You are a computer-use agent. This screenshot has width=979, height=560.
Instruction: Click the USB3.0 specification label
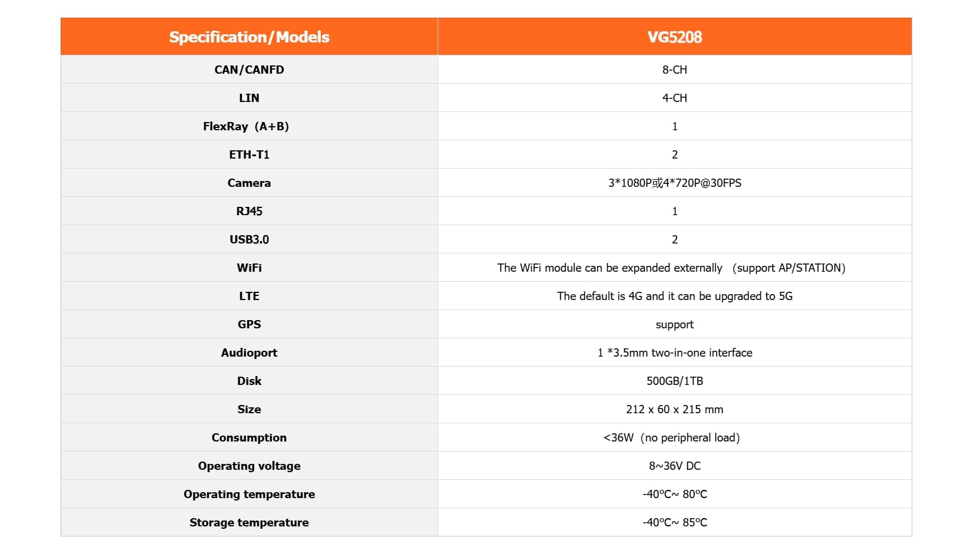click(249, 239)
